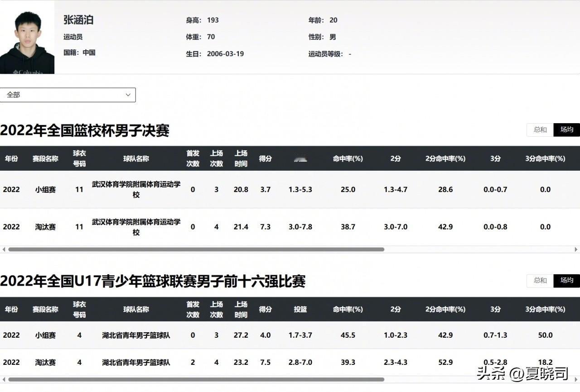Click the 国籍：中国 field
Viewport: 580px width, 392px height.
79,53
